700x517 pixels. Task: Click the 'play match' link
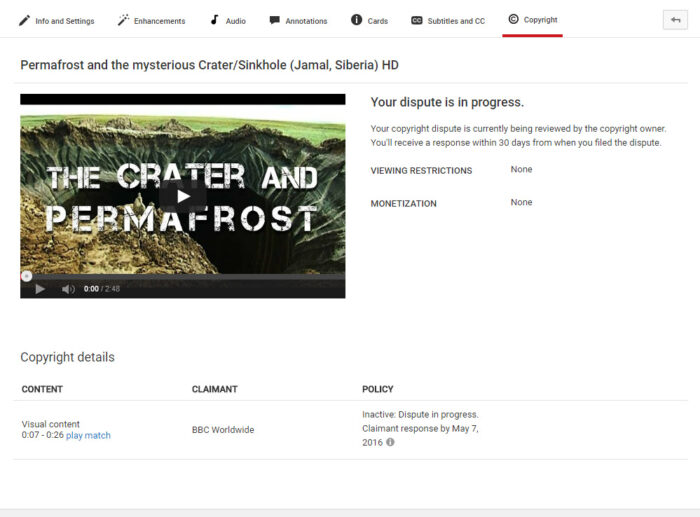tap(88, 436)
